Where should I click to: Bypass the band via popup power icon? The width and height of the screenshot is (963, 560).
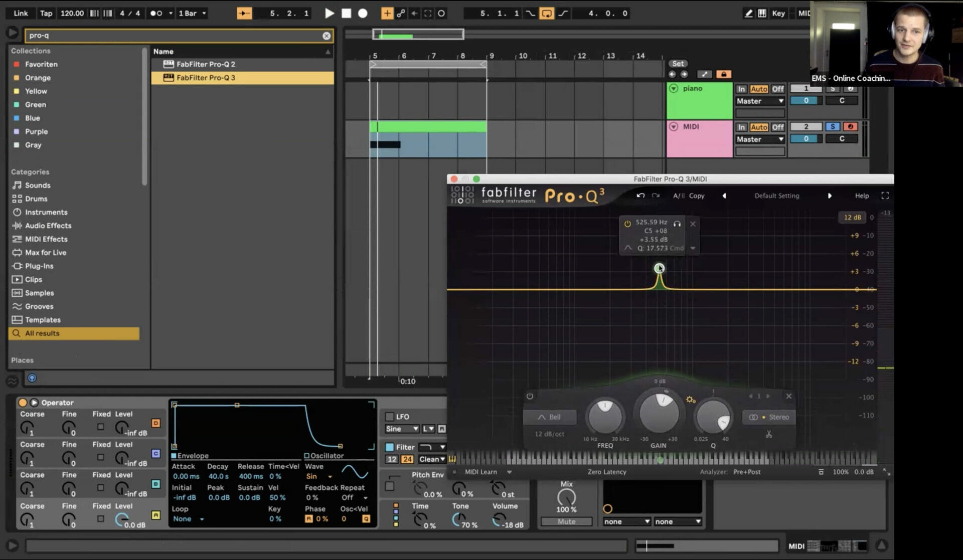(x=627, y=224)
